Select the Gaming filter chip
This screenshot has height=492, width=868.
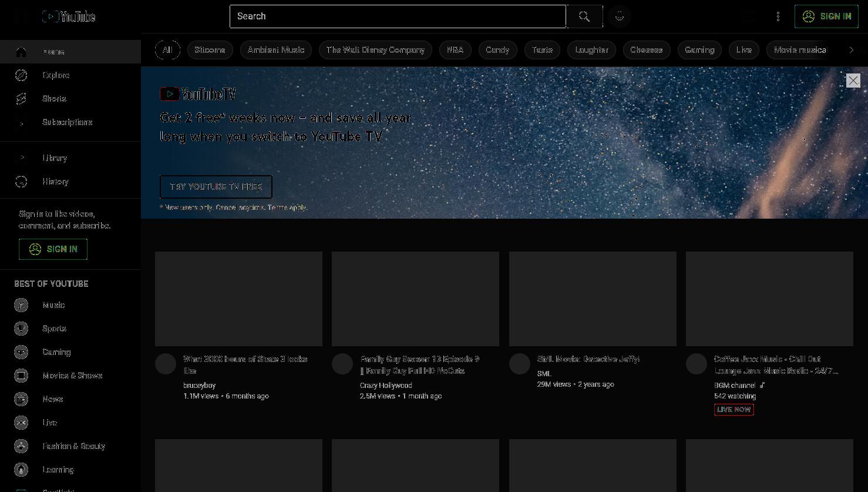[699, 50]
